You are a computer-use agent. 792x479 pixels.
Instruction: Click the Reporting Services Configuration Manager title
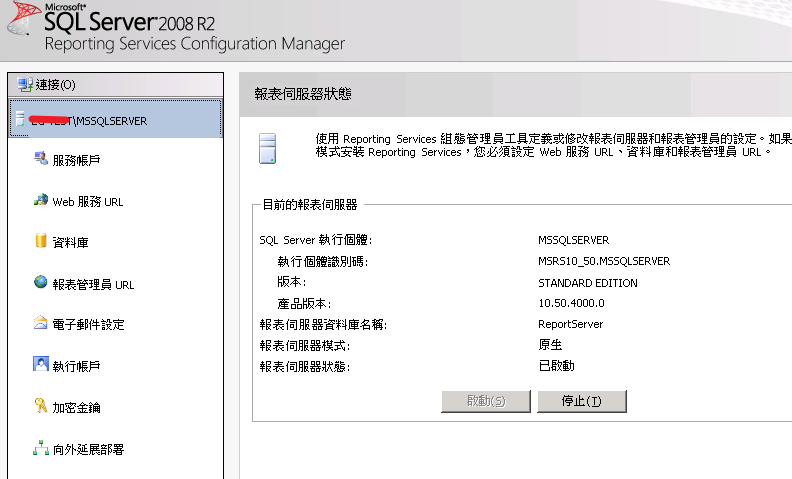coord(194,44)
